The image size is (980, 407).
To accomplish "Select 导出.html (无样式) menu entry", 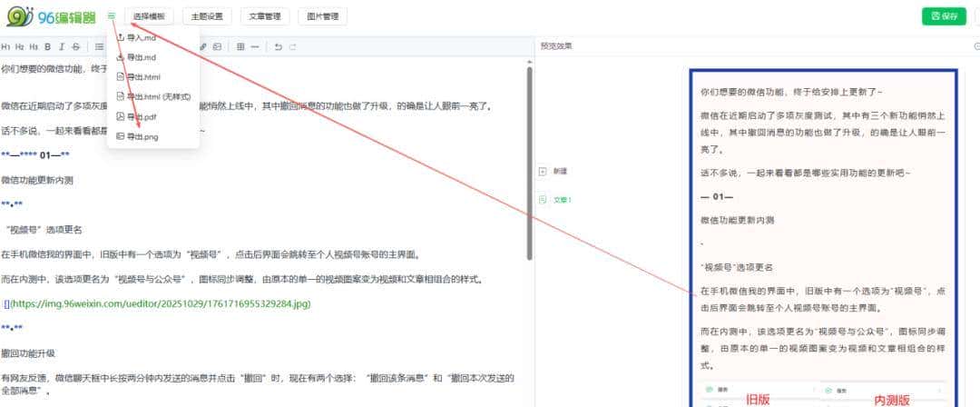I will pyautogui.click(x=153, y=96).
